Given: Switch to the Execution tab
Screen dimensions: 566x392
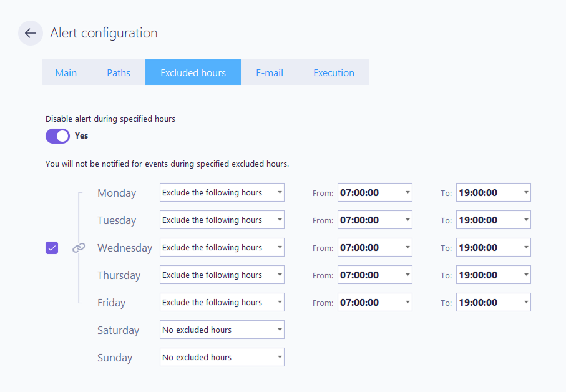Looking at the screenshot, I should 334,72.
